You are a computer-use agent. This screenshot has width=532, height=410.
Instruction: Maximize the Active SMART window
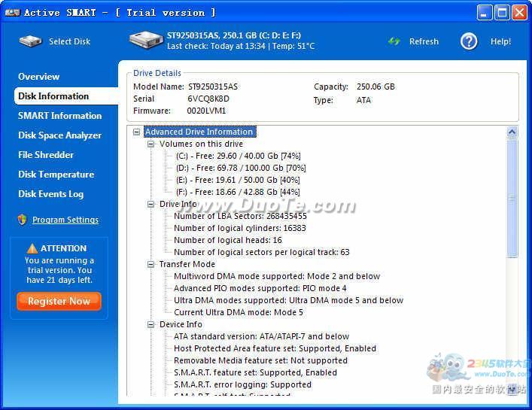pyautogui.click(x=502, y=13)
